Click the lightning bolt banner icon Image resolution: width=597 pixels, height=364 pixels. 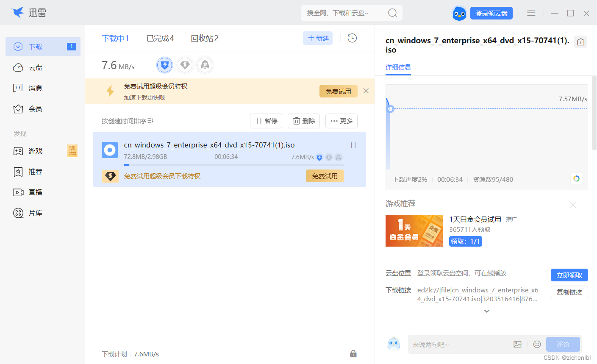tap(110, 91)
